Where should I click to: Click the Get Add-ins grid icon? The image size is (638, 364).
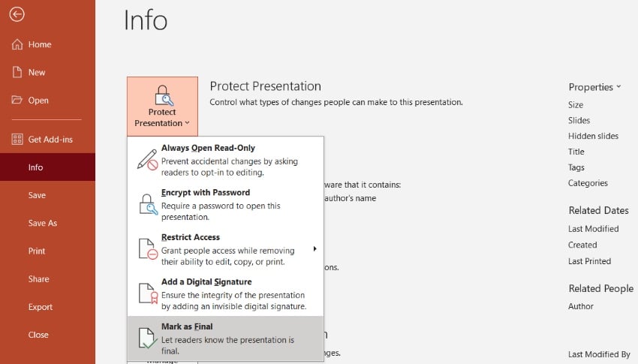tap(17, 140)
